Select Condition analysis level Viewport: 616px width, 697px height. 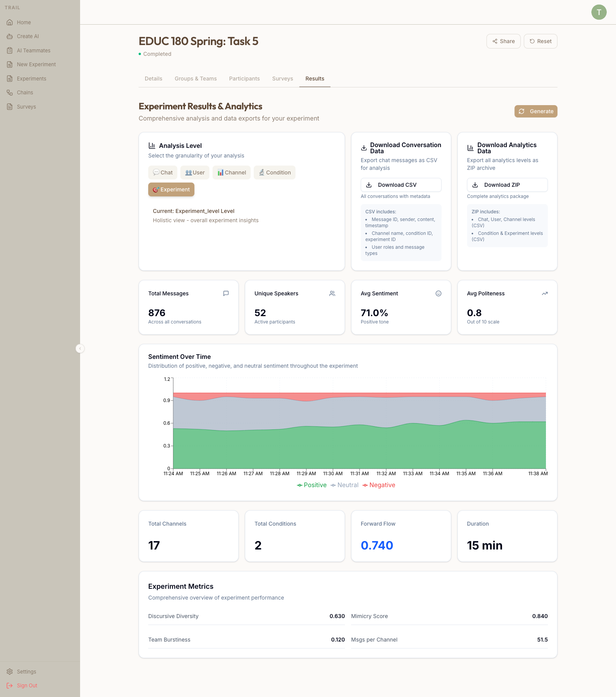(275, 173)
